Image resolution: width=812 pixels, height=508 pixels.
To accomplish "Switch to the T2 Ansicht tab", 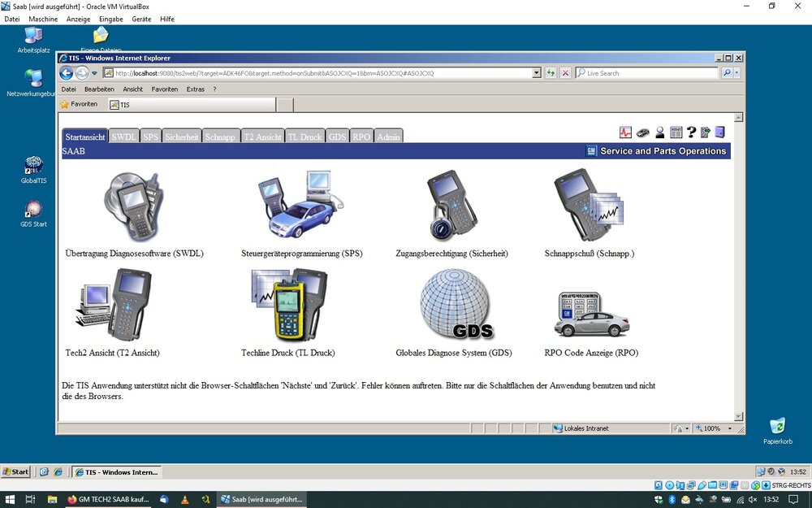I will coord(263,137).
